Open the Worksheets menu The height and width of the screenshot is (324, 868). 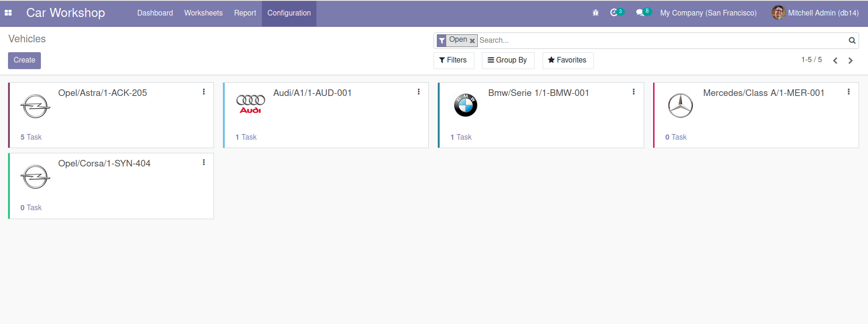[203, 13]
